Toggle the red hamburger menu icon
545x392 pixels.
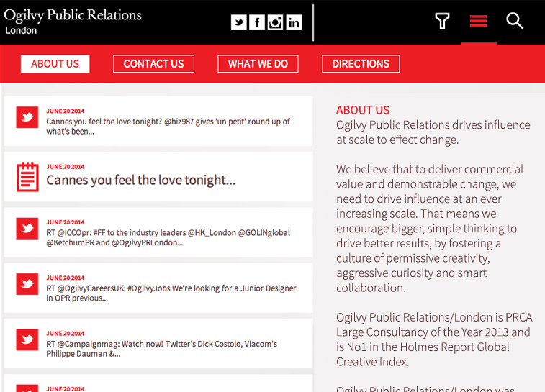coord(478,21)
